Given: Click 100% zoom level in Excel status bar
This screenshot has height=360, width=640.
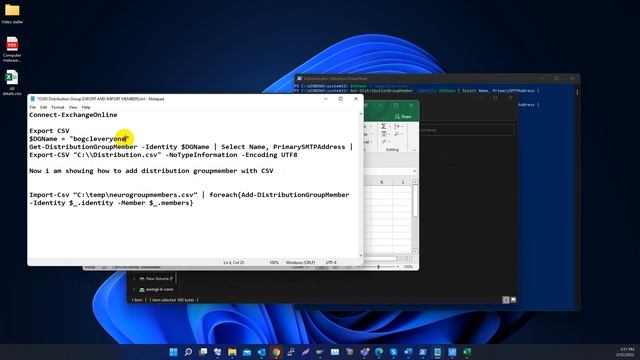Looking at the screenshot, I should [x=408, y=267].
